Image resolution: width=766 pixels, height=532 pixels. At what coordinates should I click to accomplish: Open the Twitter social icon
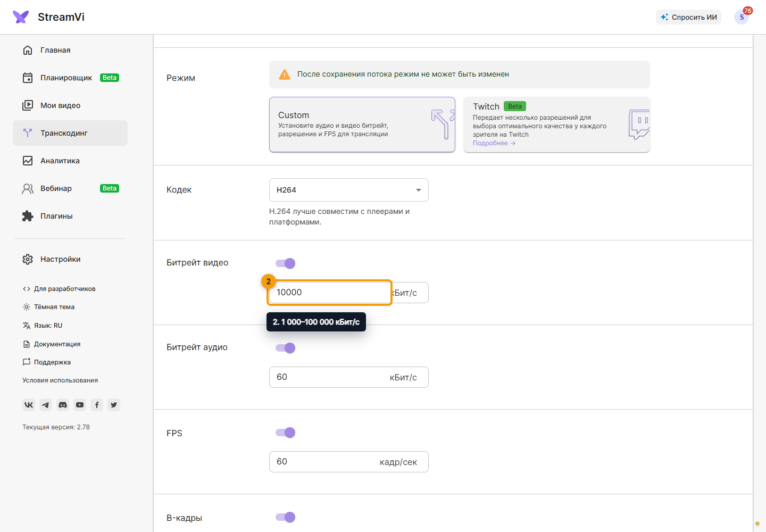pyautogui.click(x=114, y=405)
